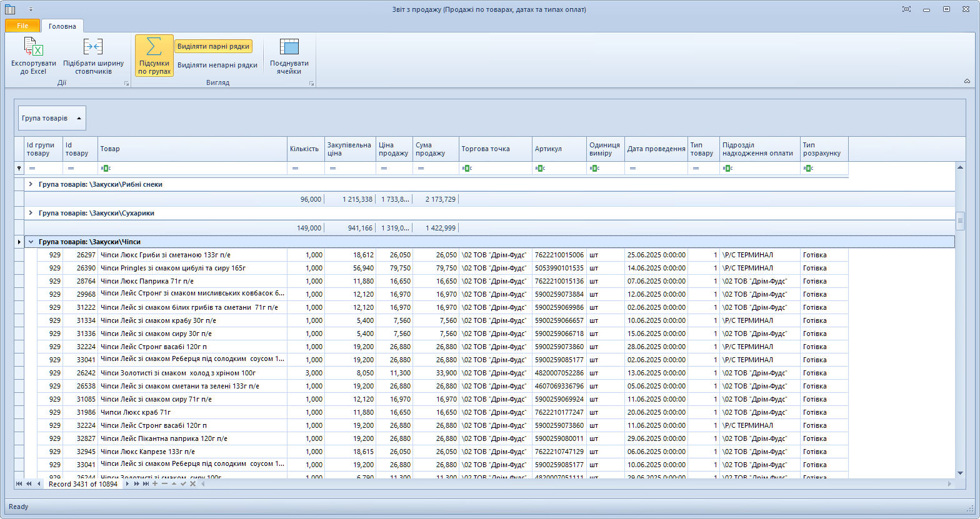Viewport: 980px width, 519px height.
Task: Sort by the Товар column header
Action: click(x=192, y=149)
